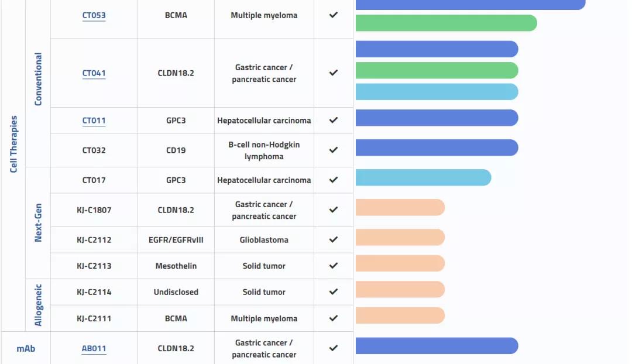Open the AB011 antibody link
The image size is (632, 364).
[x=94, y=348]
